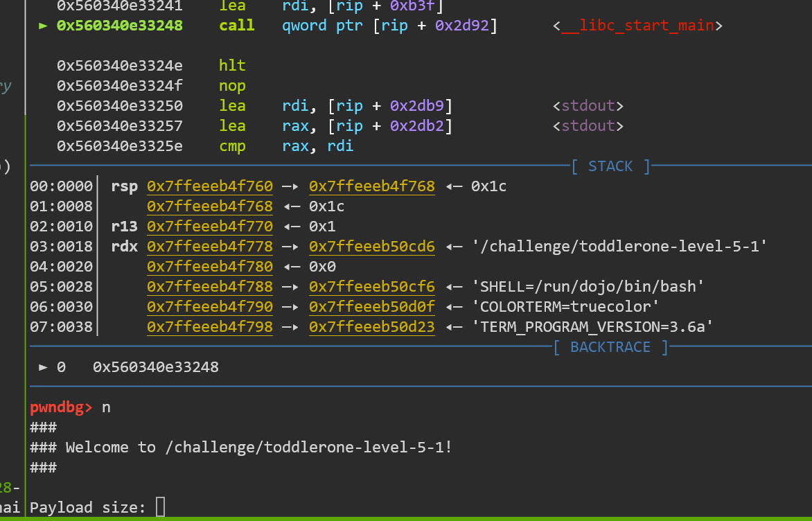Screen dimensions: 812x521
Task: Click the rsp stack address 0x7ffeeeb4f760
Action: point(210,186)
